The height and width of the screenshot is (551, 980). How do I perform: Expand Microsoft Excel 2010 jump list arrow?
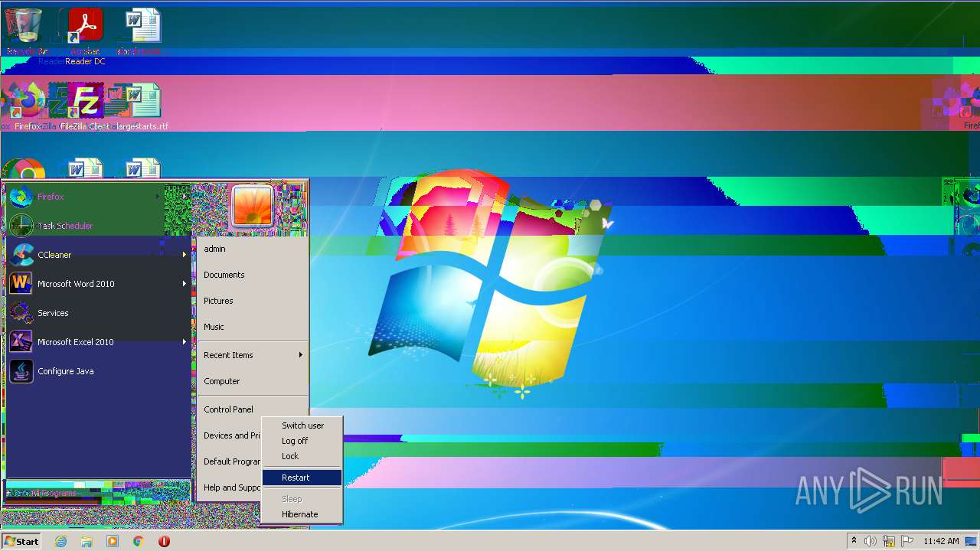185,342
